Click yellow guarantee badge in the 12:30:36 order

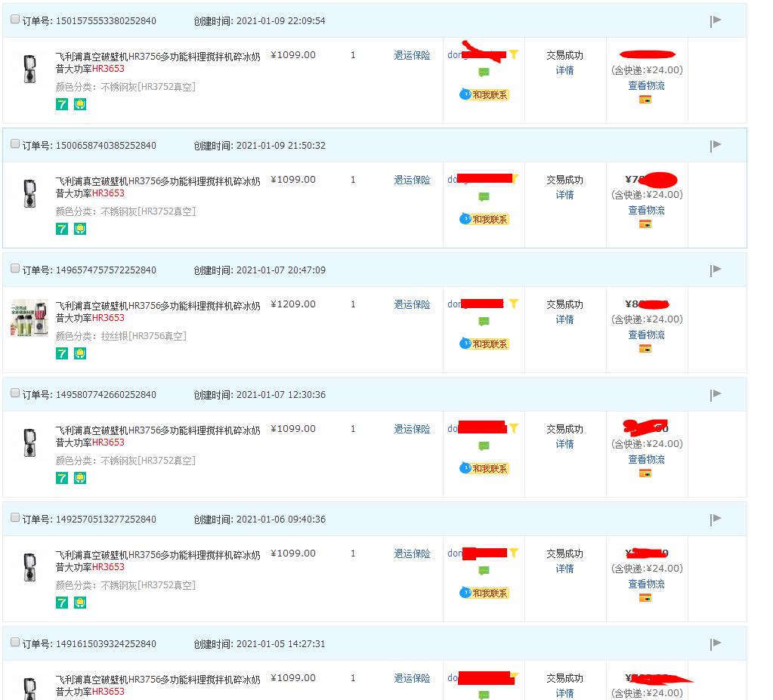click(80, 478)
